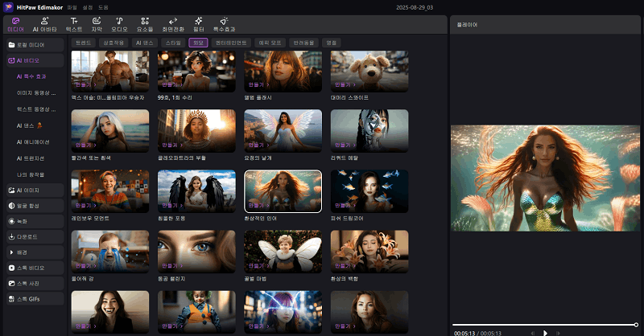Open AI 트랜지션 in the sidebar
Image resolution: width=644 pixels, height=336 pixels.
pos(32,158)
